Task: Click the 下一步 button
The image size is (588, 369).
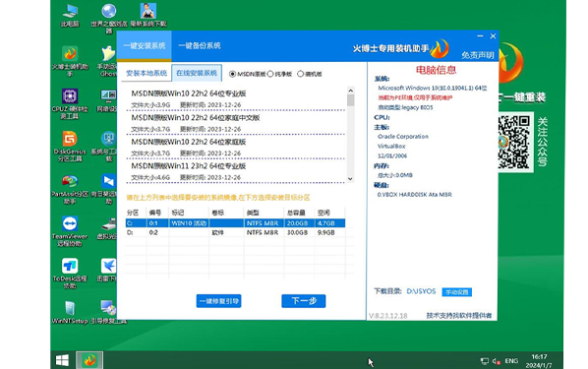Action: point(304,301)
